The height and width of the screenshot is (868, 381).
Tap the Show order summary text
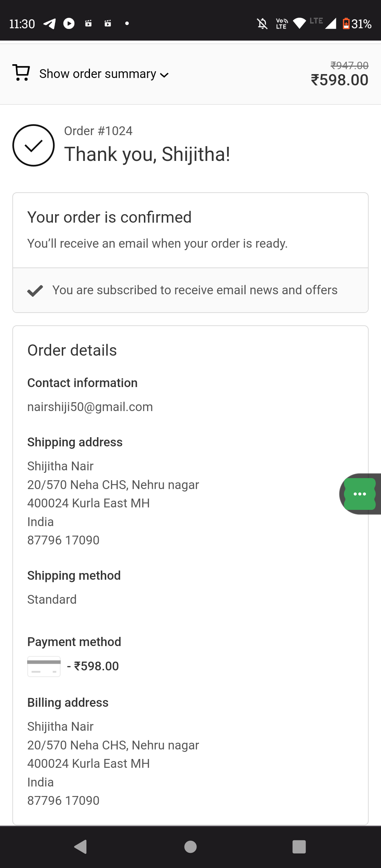[x=97, y=74]
